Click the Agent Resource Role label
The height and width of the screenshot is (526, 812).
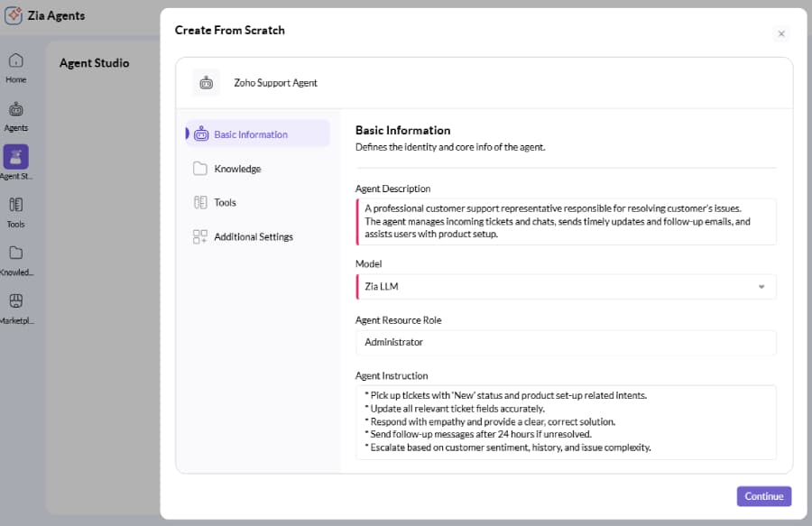click(x=398, y=320)
